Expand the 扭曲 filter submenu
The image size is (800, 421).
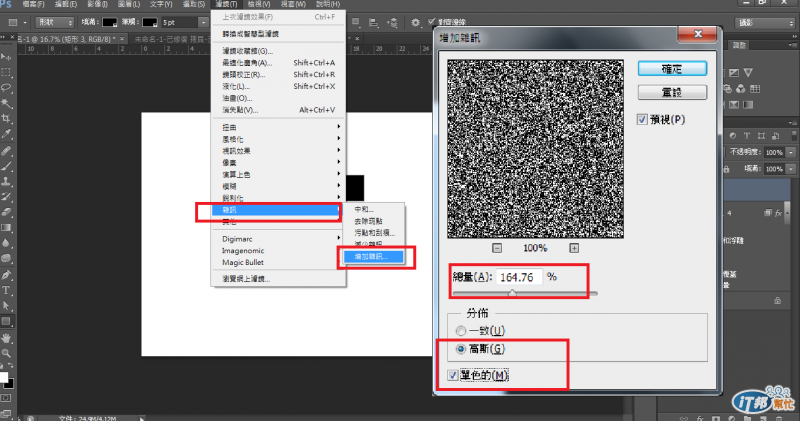pyautogui.click(x=278, y=127)
